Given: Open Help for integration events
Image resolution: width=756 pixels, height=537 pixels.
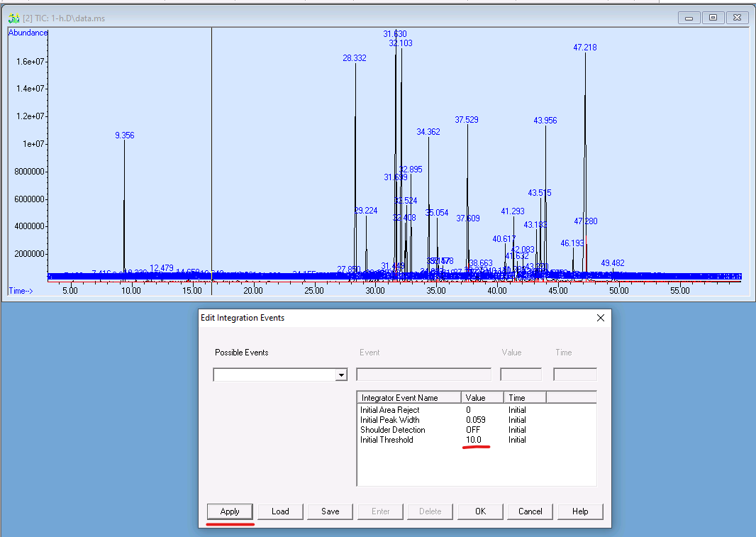Looking at the screenshot, I should pyautogui.click(x=580, y=511).
